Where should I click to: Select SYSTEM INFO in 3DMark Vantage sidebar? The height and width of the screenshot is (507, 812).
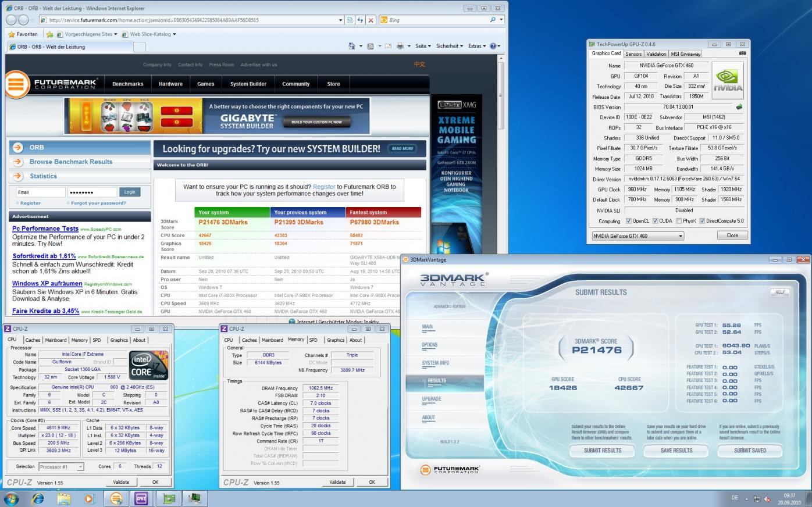pyautogui.click(x=435, y=363)
